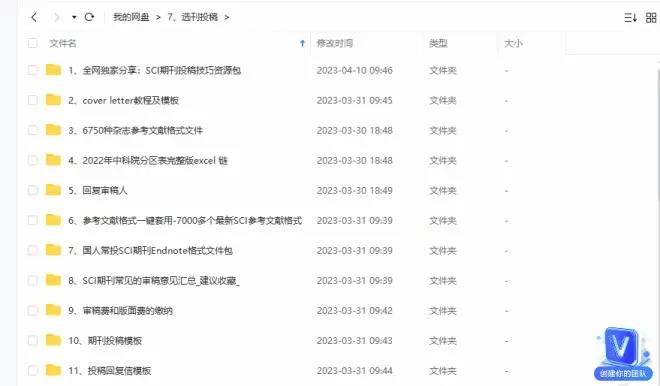This screenshot has width=660, height=386.
Task: Expand chevron after 7、选刊投稿 breadcrumb
Action: click(x=226, y=17)
